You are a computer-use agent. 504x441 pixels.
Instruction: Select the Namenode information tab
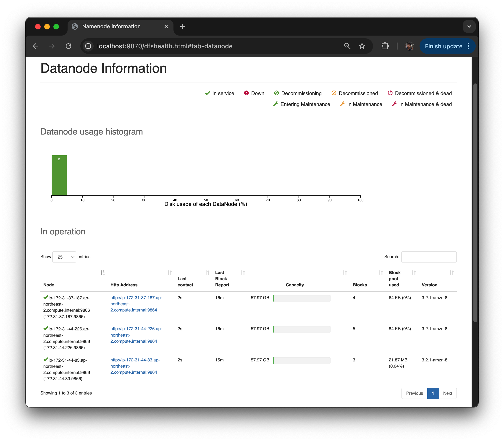pos(111,26)
